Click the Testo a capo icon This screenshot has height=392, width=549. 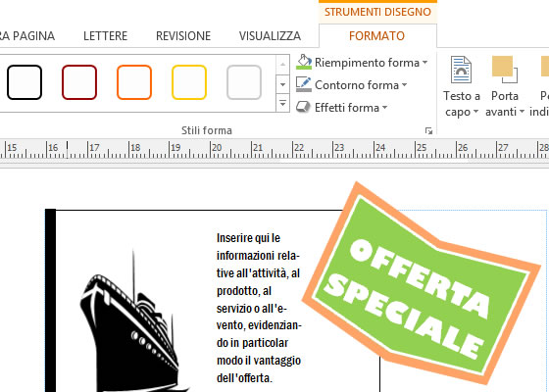[461, 70]
